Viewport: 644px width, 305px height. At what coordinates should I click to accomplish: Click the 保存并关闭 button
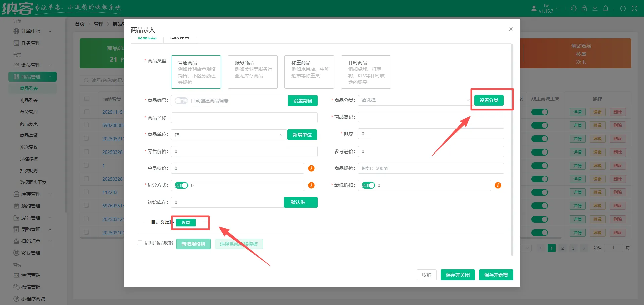(458, 275)
